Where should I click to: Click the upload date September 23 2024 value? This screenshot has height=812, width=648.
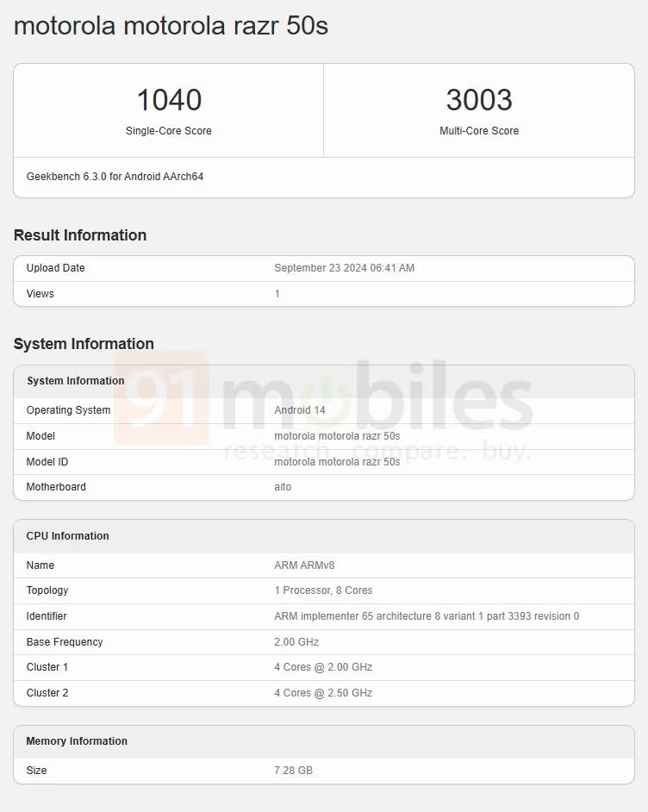point(344,268)
